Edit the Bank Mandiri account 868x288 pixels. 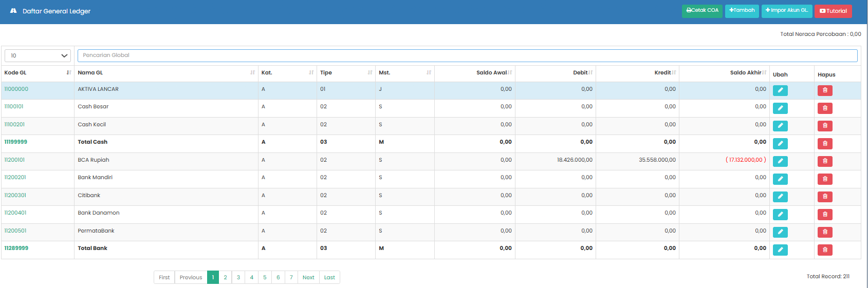click(780, 179)
